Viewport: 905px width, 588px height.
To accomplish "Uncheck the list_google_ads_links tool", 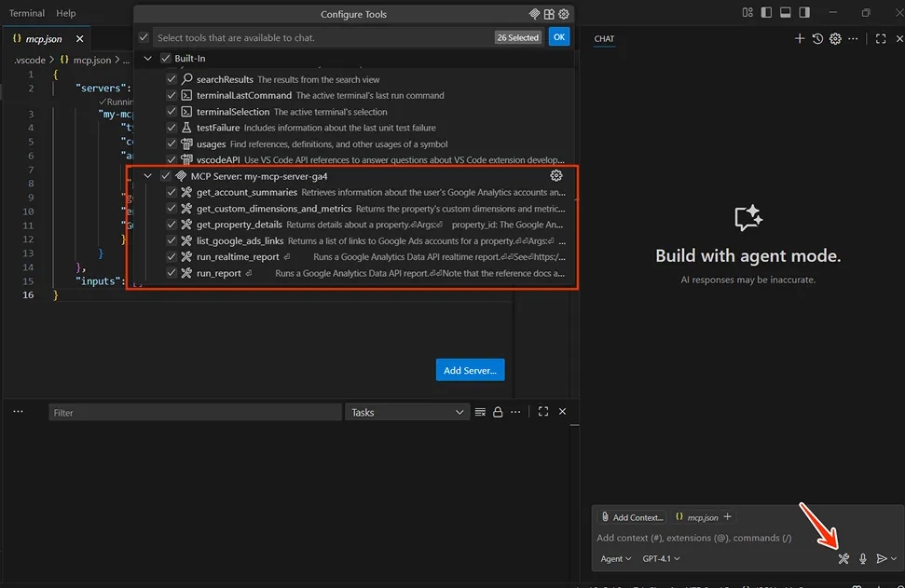I will pyautogui.click(x=171, y=240).
